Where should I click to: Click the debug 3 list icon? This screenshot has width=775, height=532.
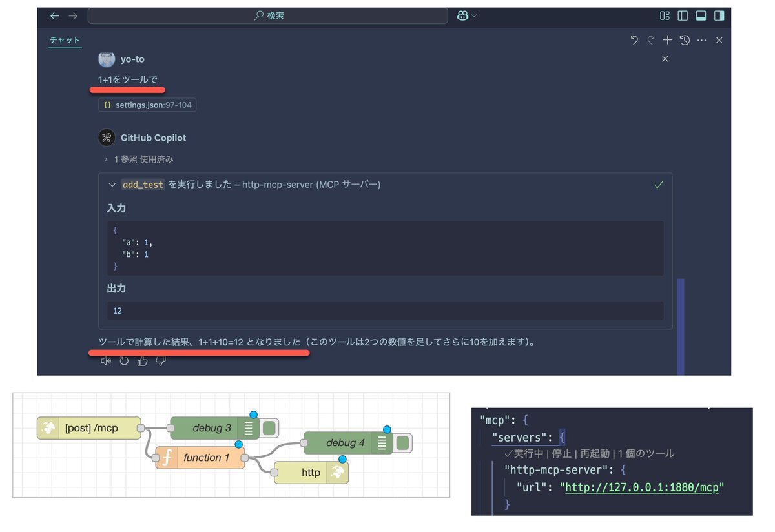coord(248,428)
